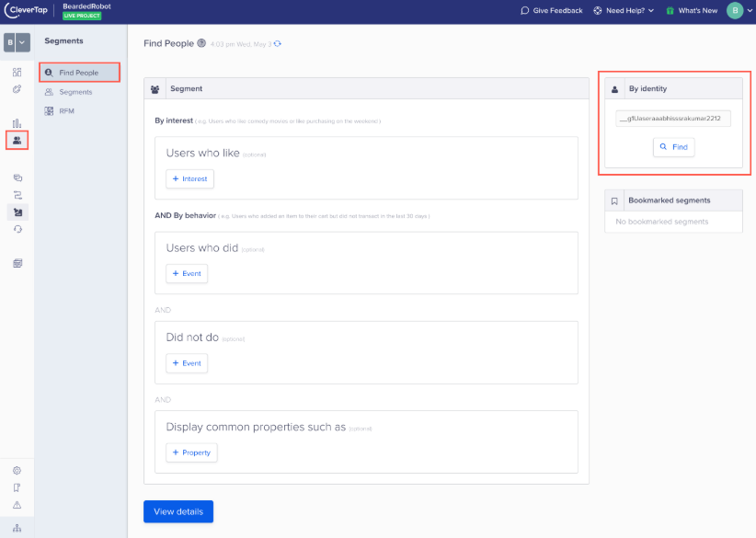Click the Find People help question icon
The height and width of the screenshot is (538, 756).
tap(201, 43)
